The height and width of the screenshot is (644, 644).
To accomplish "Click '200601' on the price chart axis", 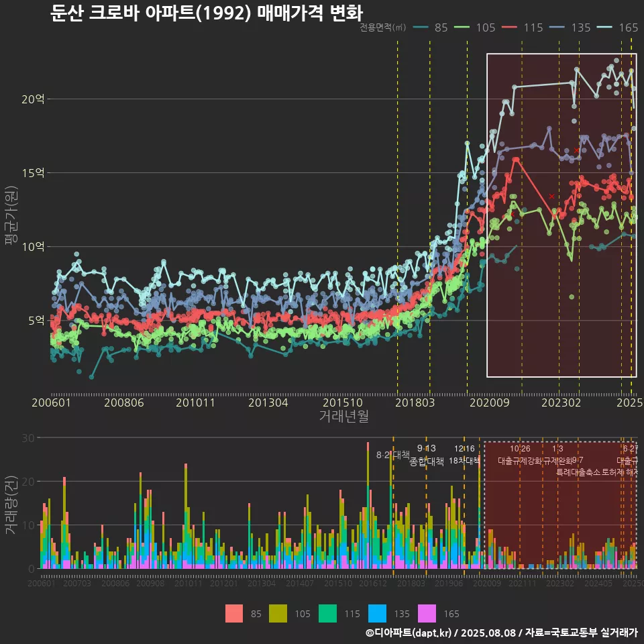I will click(x=52, y=402).
